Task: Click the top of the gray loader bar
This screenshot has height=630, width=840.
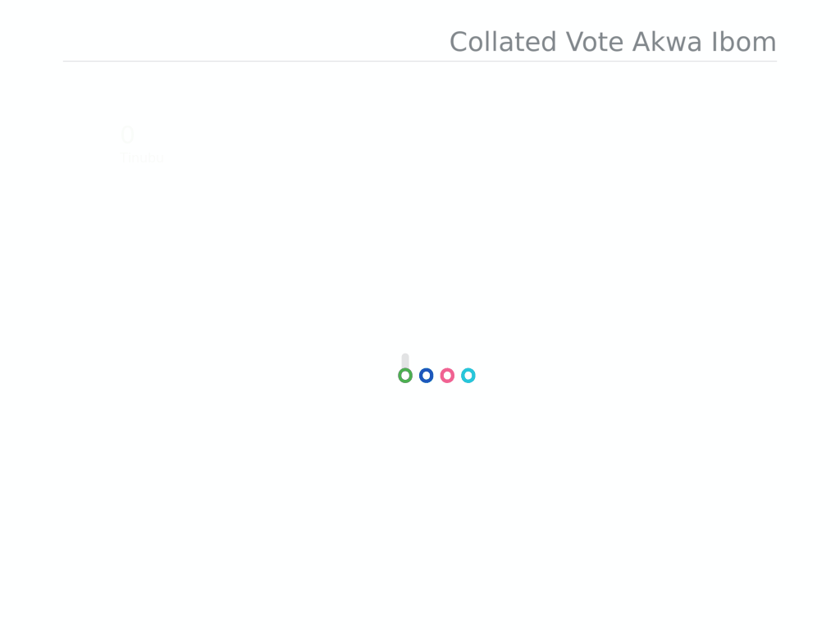Action: pyautogui.click(x=405, y=356)
